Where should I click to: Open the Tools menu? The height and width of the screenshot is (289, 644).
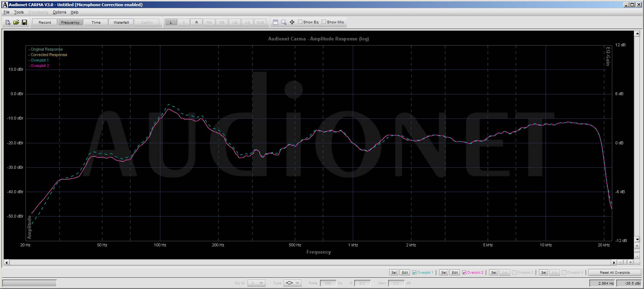pyautogui.click(x=19, y=12)
